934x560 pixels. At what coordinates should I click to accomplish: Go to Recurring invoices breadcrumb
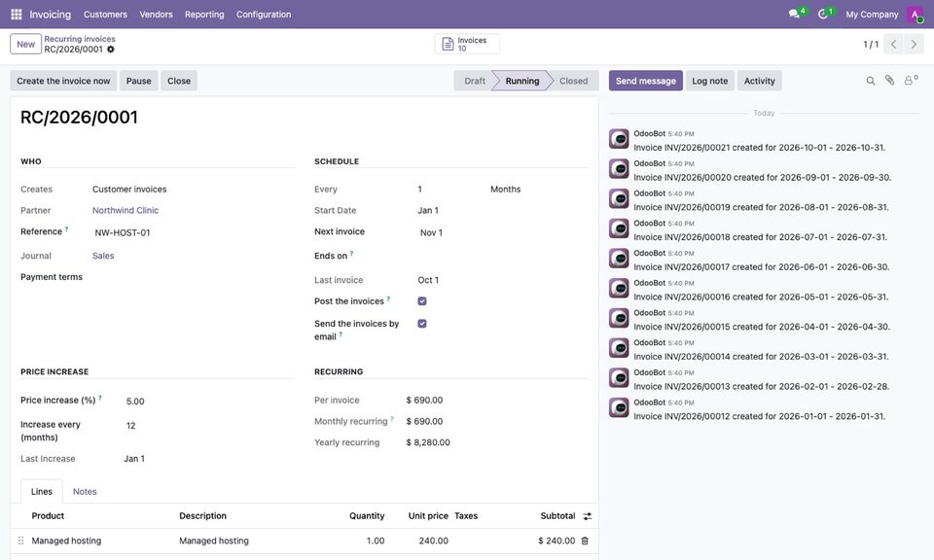(x=80, y=39)
